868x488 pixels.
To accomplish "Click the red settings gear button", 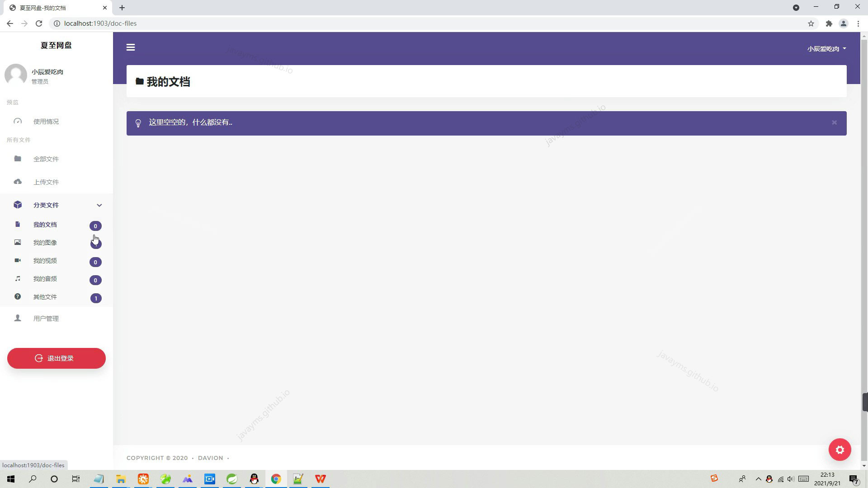I will [x=840, y=450].
